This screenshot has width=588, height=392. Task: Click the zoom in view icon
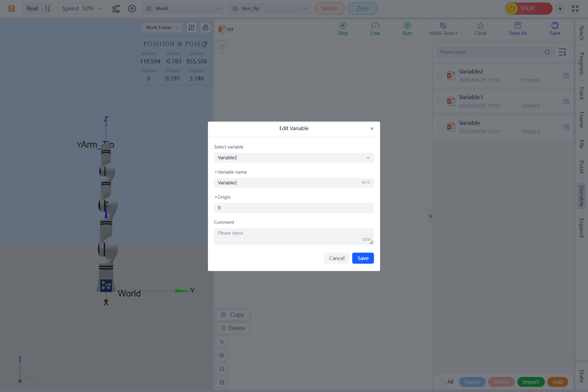click(x=222, y=382)
